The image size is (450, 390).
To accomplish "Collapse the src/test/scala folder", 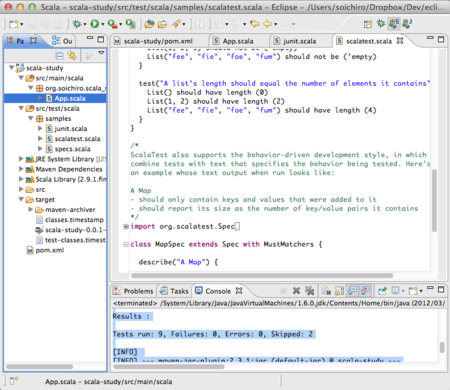I will (x=21, y=108).
